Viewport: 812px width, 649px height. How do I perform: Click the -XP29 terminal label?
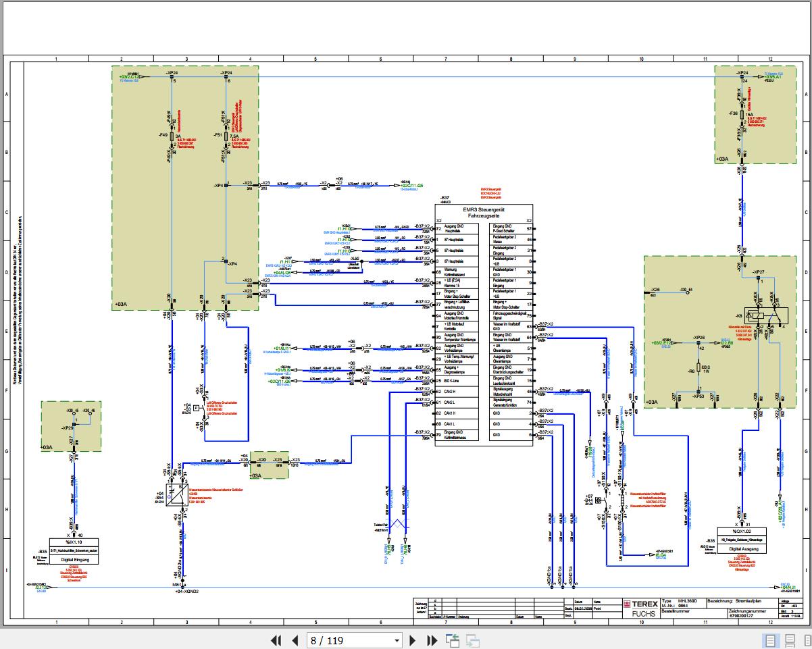(67, 428)
